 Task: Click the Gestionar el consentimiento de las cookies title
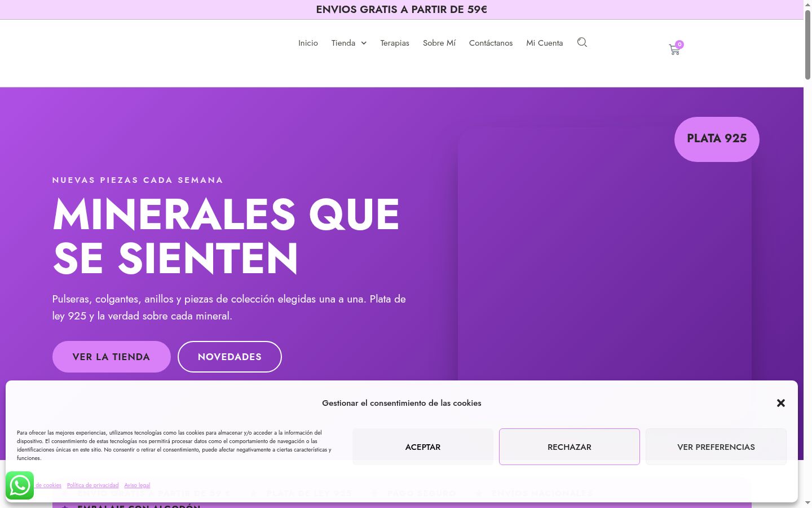401,403
